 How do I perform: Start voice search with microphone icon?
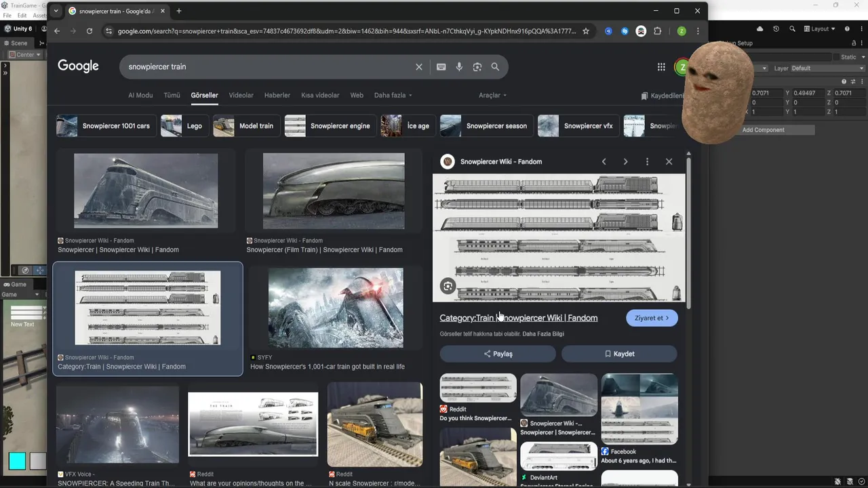(459, 66)
